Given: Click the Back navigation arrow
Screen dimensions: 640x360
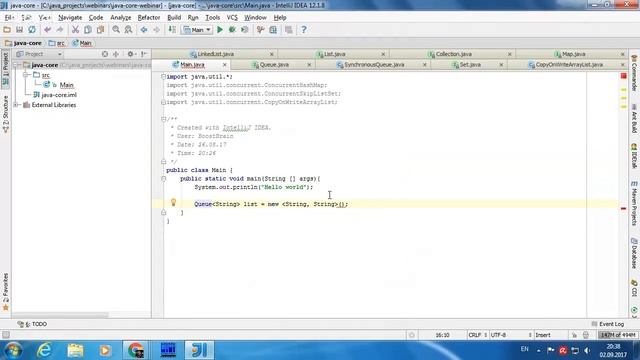Looking at the screenshot, I should [x=144, y=30].
